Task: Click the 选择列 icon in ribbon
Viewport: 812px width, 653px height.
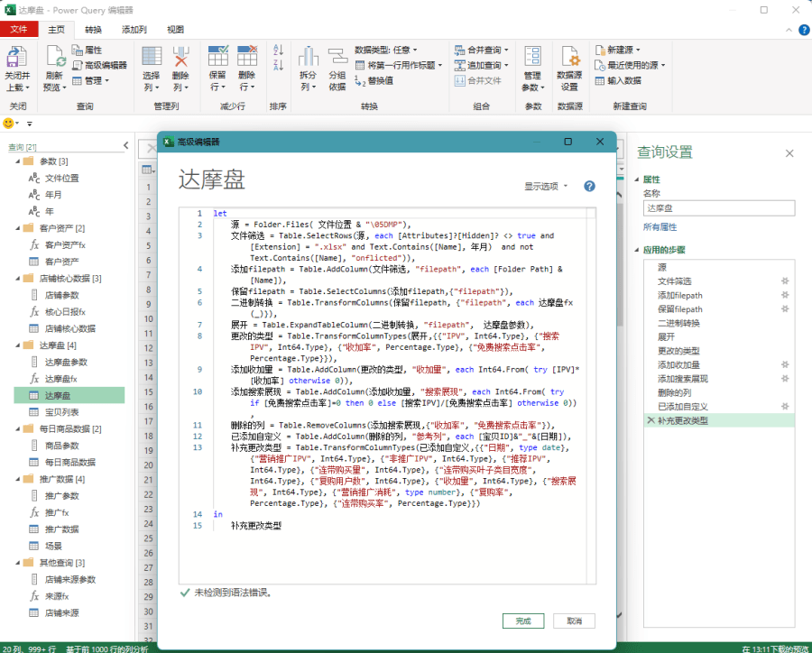Action: (x=152, y=59)
